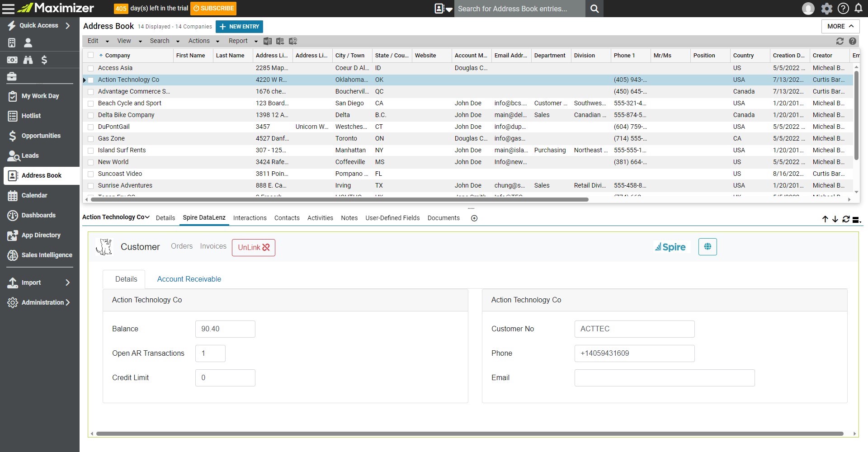Open the notifications bell
Screen dimensions: 868x452
[x=859, y=8]
